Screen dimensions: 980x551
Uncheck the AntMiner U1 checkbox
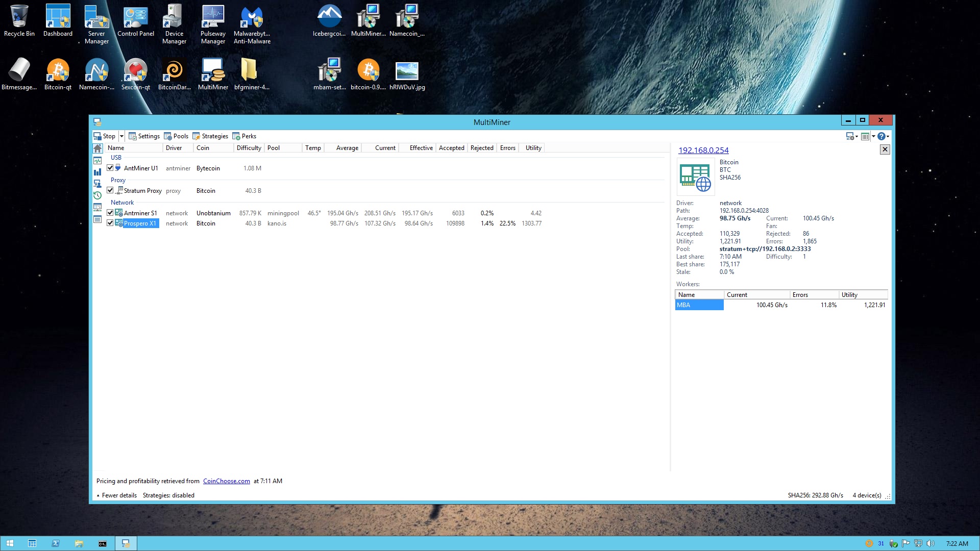point(110,168)
